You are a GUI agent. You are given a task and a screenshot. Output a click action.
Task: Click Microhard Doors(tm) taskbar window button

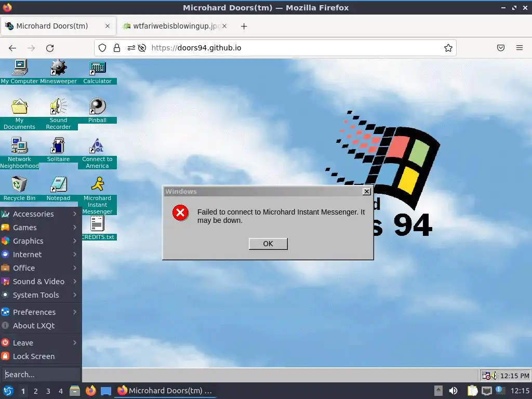point(165,391)
